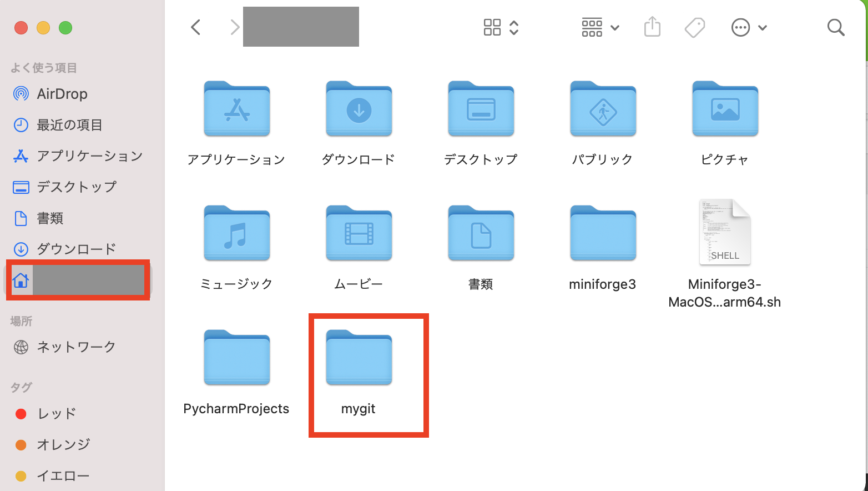Click the Share icon in the toolbar
The image size is (868, 491).
[652, 27]
